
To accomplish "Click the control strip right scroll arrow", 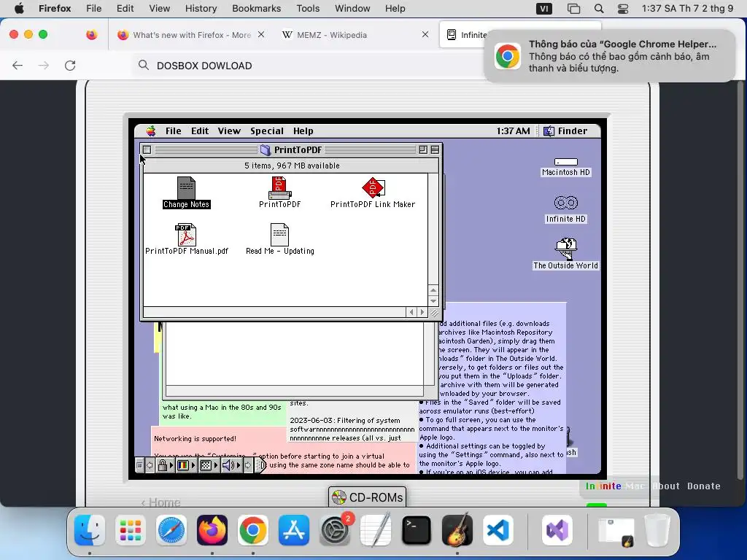I will 248,465.
